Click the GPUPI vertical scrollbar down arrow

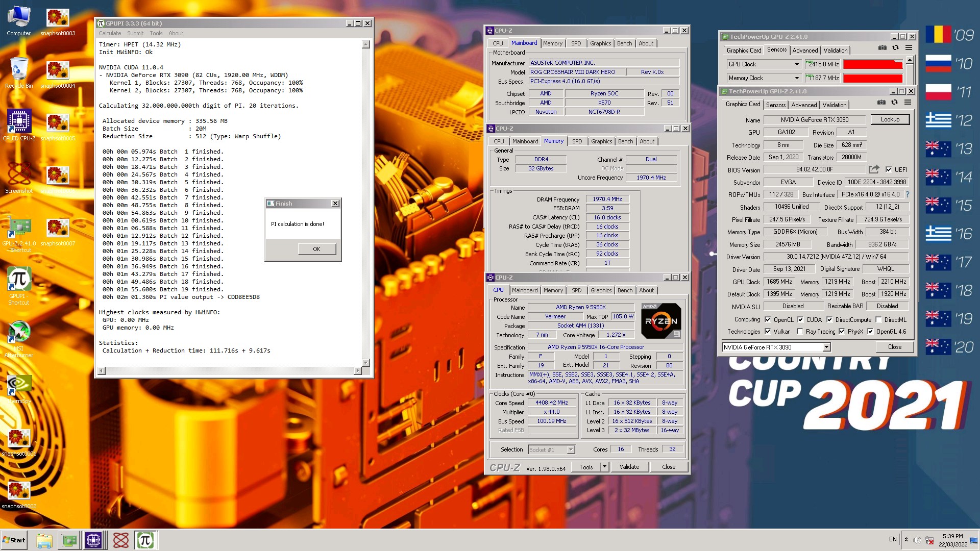click(365, 363)
